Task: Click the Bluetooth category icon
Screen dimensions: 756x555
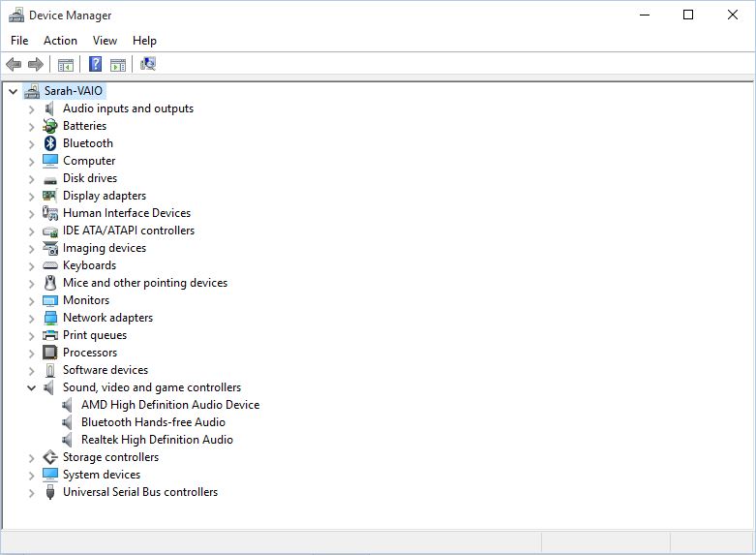Action: pos(50,143)
